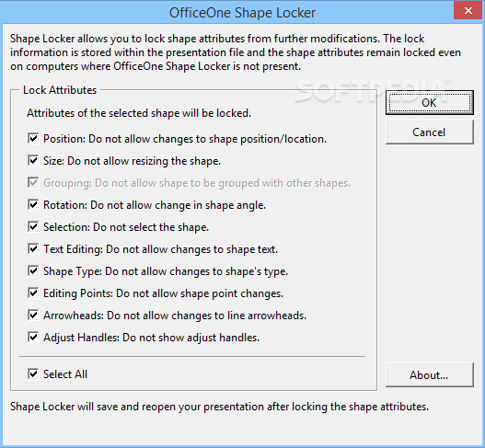The width and height of the screenshot is (485, 448).
Task: Click the 'Select All' label text
Action: (65, 374)
